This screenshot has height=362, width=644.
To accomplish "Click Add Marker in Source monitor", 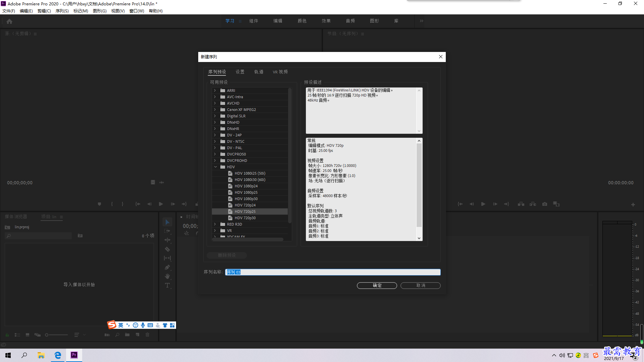I will click(99, 204).
